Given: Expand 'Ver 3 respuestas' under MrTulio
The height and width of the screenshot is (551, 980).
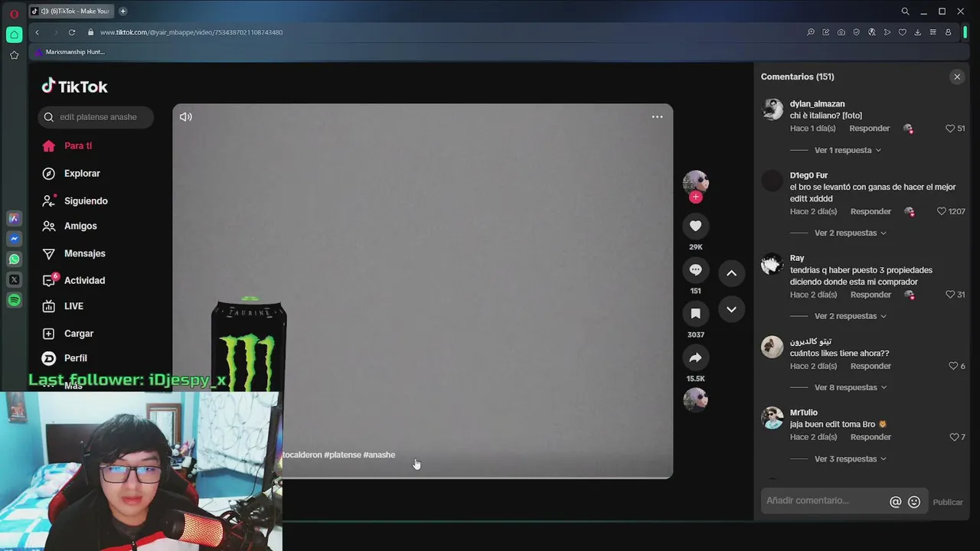Looking at the screenshot, I should tap(851, 459).
